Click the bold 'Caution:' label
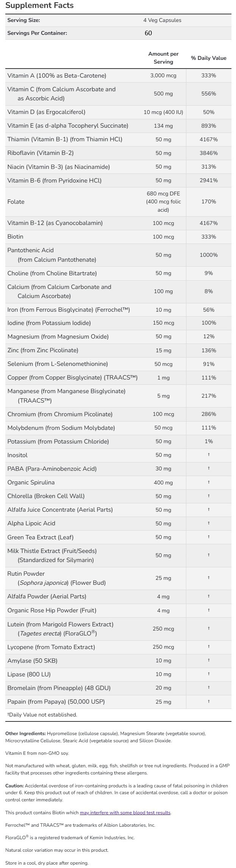 coord(14,786)
